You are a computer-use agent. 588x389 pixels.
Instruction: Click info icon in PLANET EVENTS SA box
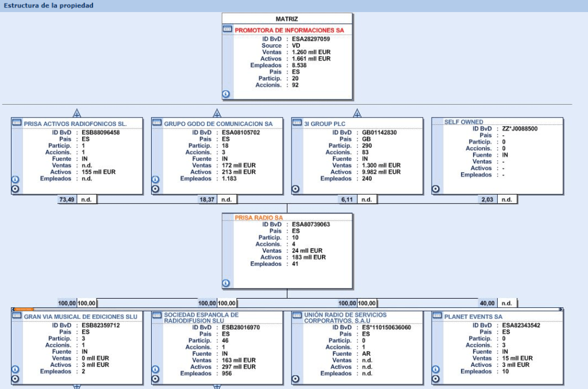(x=436, y=369)
